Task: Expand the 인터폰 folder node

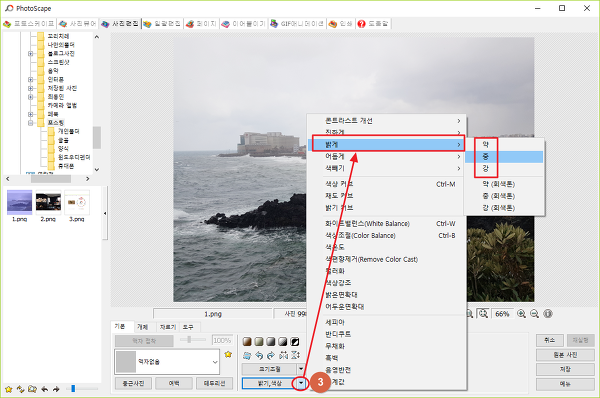Action: point(30,80)
